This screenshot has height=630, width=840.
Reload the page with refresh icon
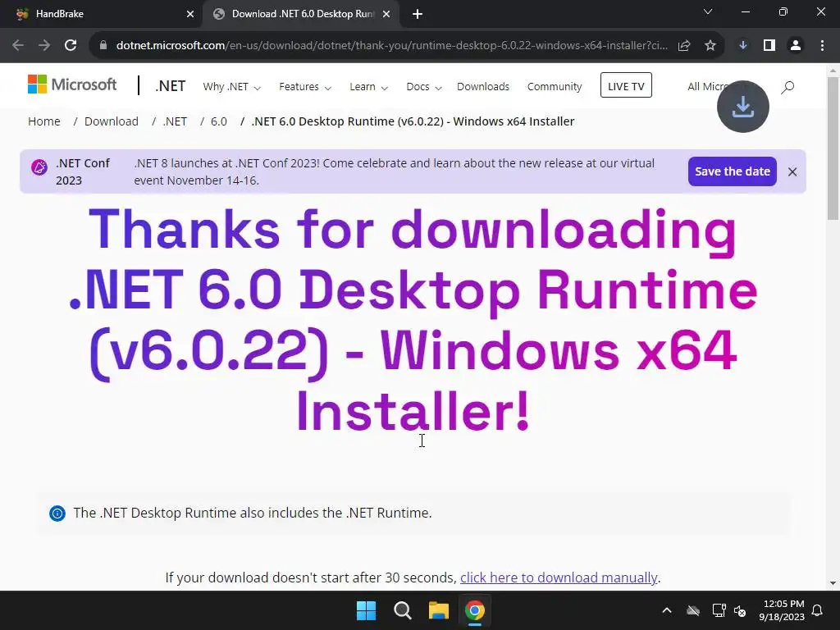(71, 45)
